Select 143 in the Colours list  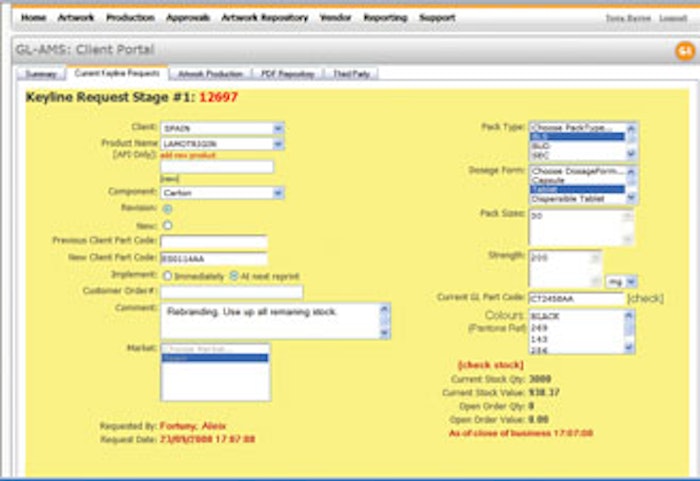(577, 339)
